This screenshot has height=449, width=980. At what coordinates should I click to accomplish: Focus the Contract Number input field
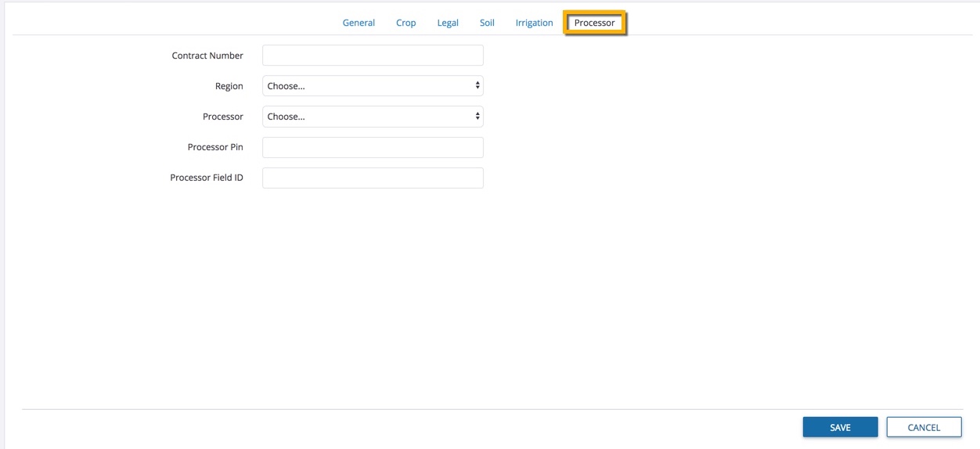click(373, 56)
